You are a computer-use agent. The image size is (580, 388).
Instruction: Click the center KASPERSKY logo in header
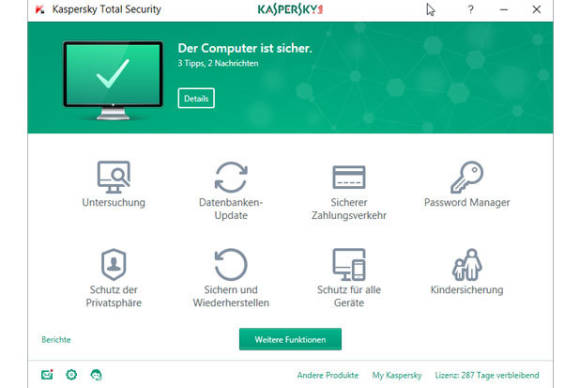[x=290, y=9]
